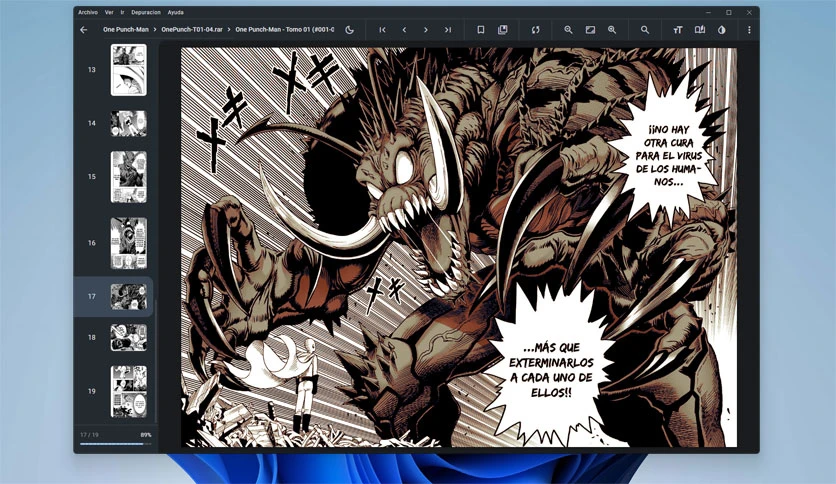
Task: Select page 18 thumbnail
Action: [x=128, y=337]
